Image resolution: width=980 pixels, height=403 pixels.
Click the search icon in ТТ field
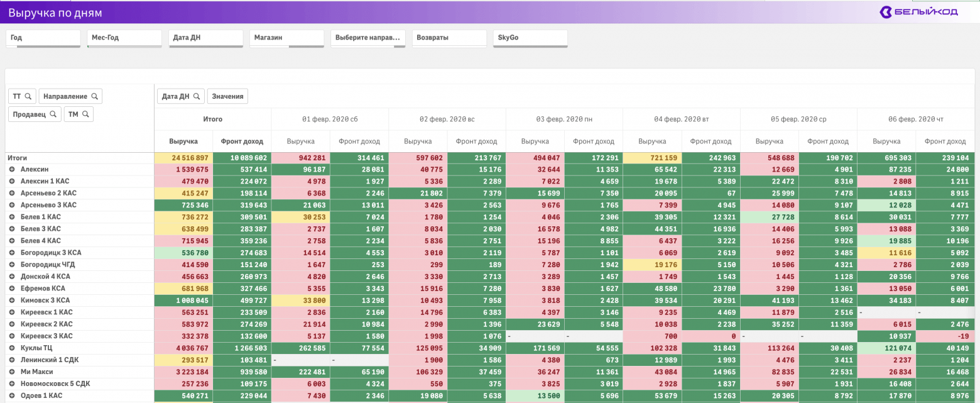(x=28, y=96)
